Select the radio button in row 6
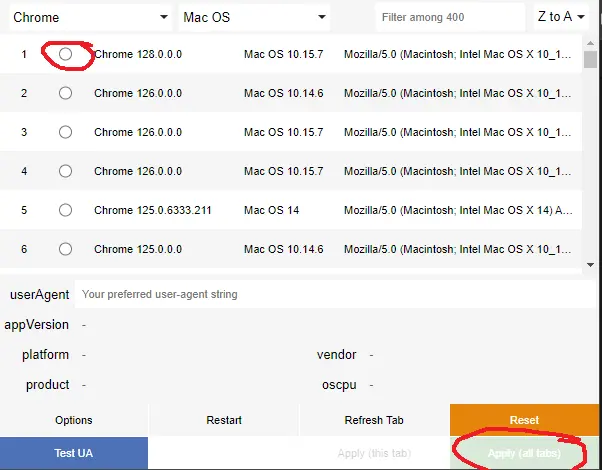The height and width of the screenshot is (470, 602). pyautogui.click(x=65, y=249)
